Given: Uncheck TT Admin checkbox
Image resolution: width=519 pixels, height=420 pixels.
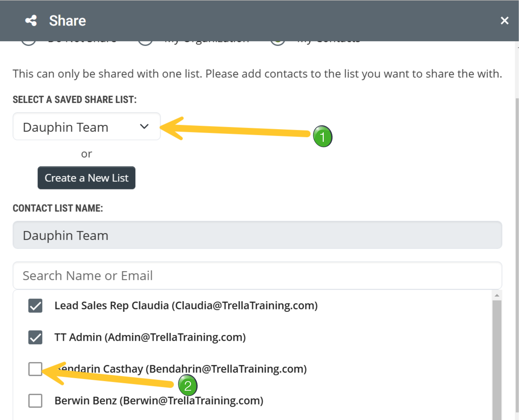Looking at the screenshot, I should (35, 337).
